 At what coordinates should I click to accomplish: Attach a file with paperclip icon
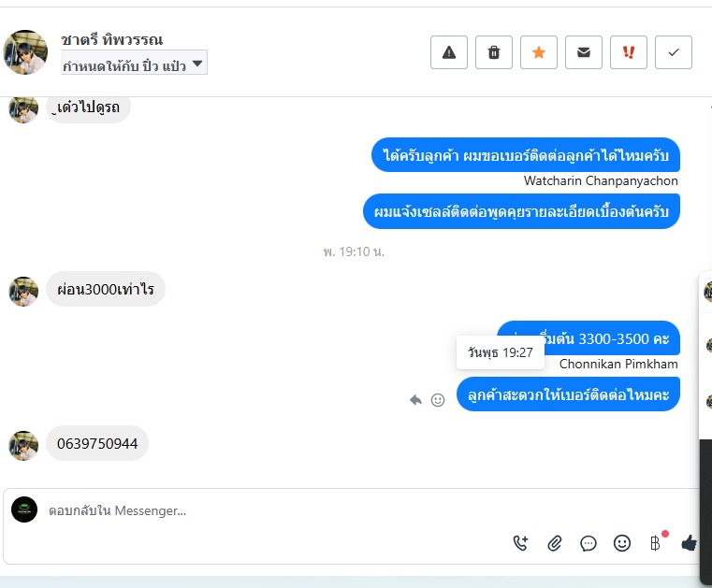pyautogui.click(x=555, y=543)
